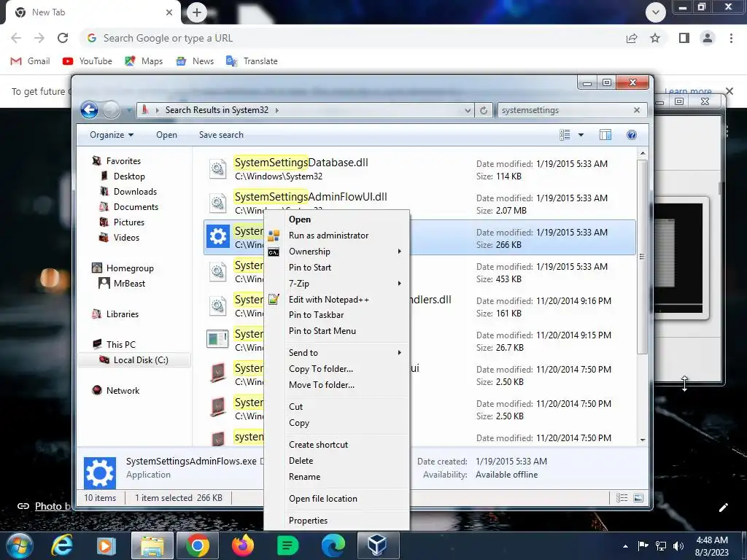
Task: Select Favorites in the navigation pane
Action: (123, 161)
